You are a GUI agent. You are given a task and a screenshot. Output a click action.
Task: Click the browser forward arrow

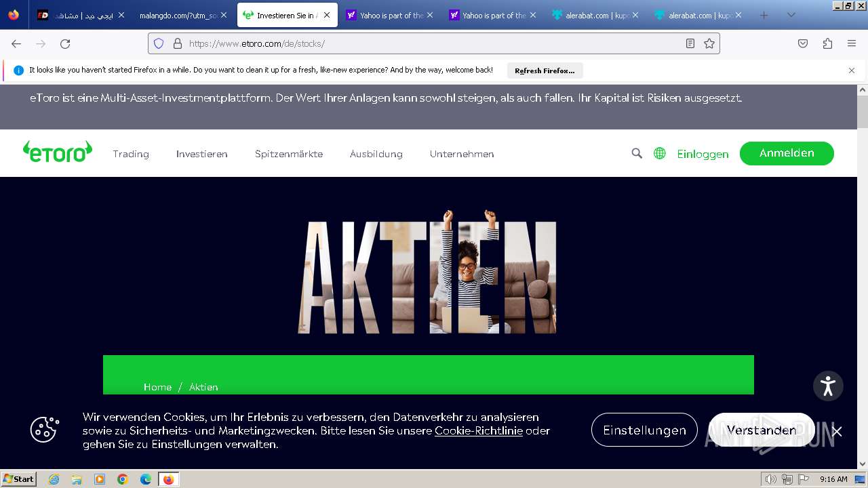(41, 43)
